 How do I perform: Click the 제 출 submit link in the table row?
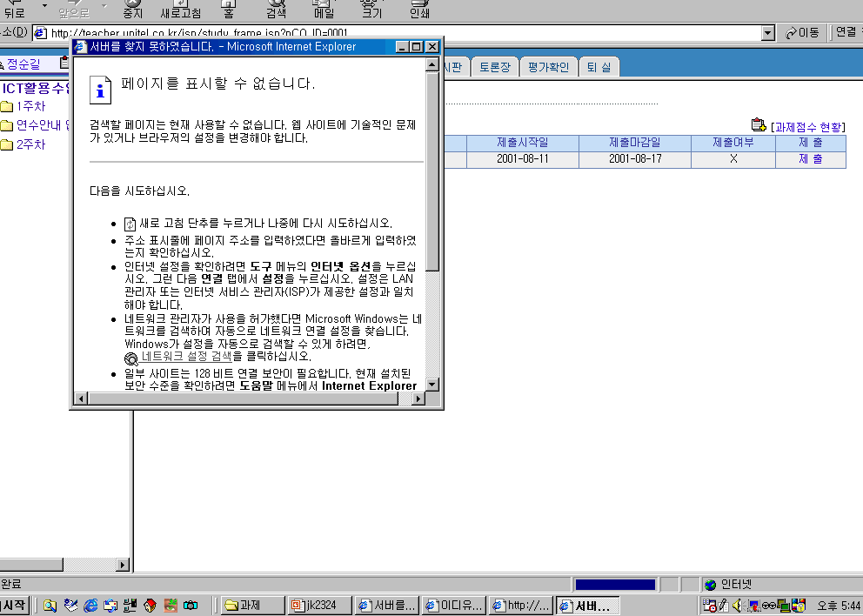[810, 159]
